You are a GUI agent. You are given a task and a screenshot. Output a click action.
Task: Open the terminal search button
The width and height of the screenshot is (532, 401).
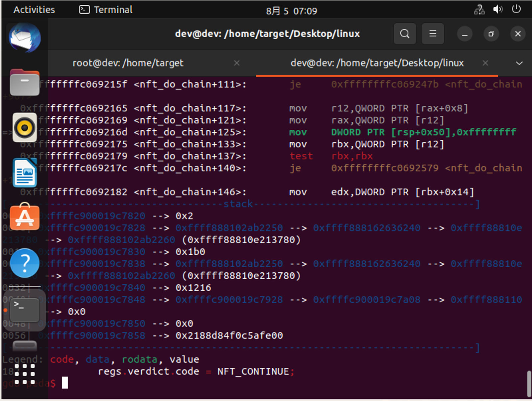(405, 34)
